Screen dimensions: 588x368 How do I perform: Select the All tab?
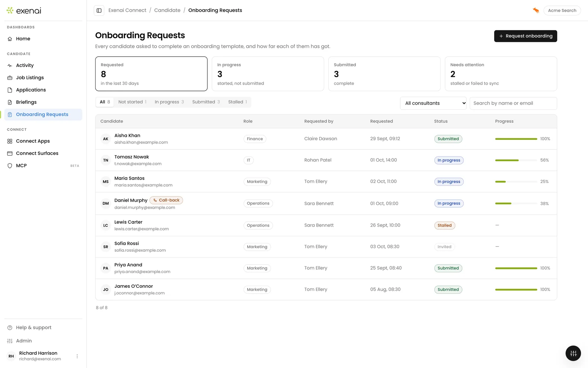click(105, 102)
